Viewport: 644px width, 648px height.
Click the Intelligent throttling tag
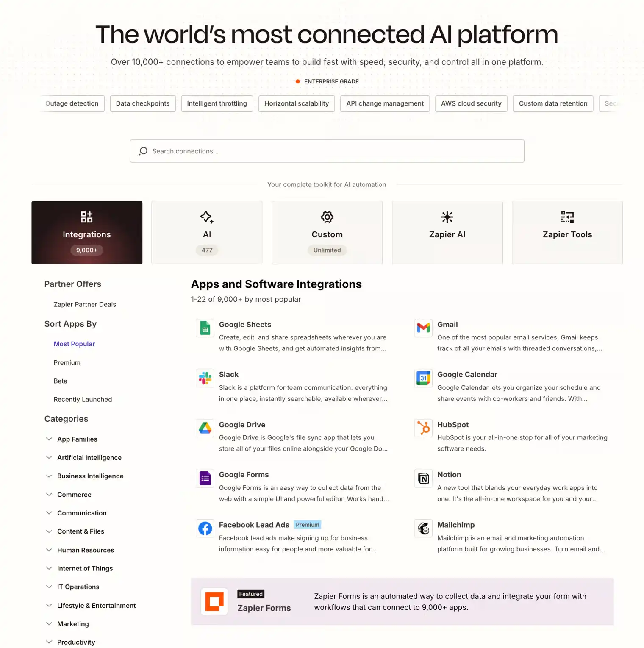point(217,103)
